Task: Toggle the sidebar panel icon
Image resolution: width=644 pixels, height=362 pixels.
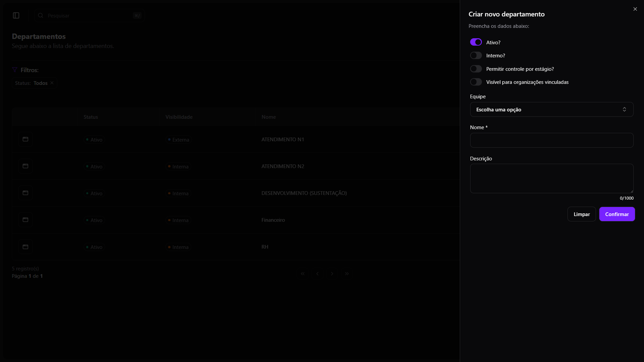Action: tap(16, 15)
